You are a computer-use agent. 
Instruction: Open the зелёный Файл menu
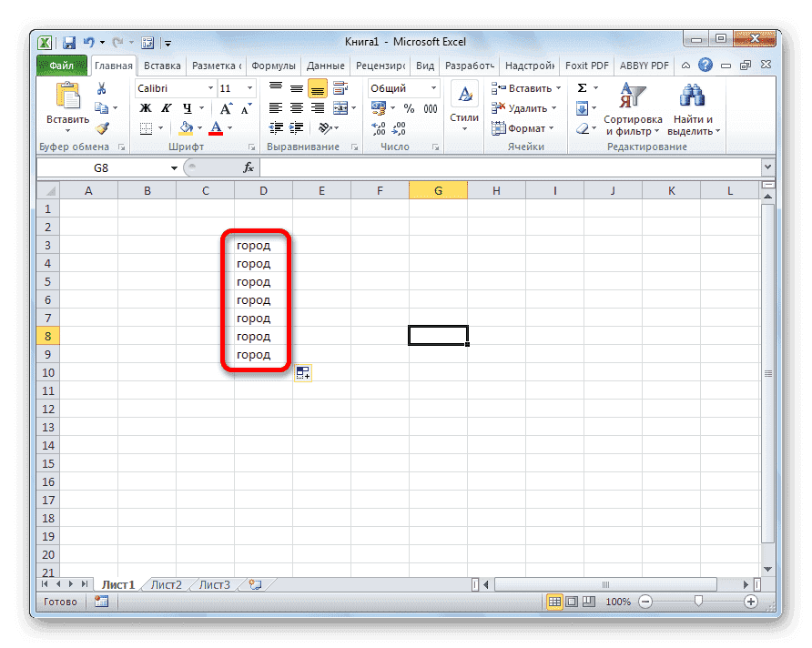tap(62, 65)
